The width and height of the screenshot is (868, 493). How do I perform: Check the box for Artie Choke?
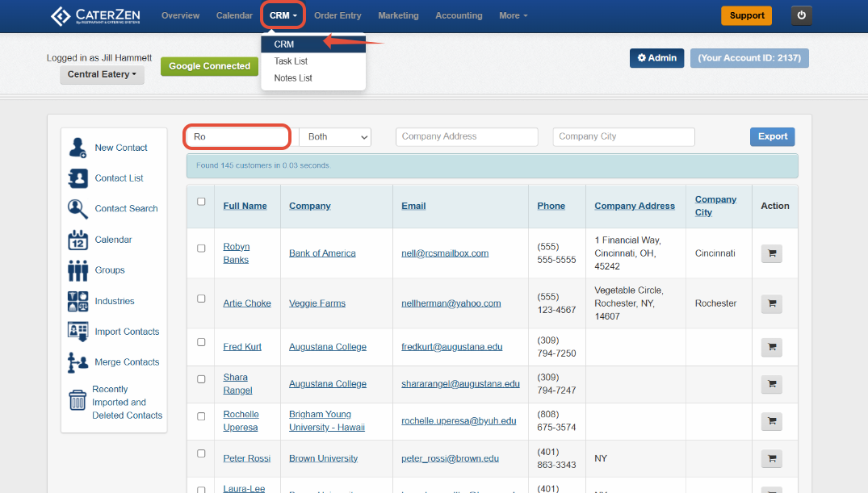tap(202, 299)
